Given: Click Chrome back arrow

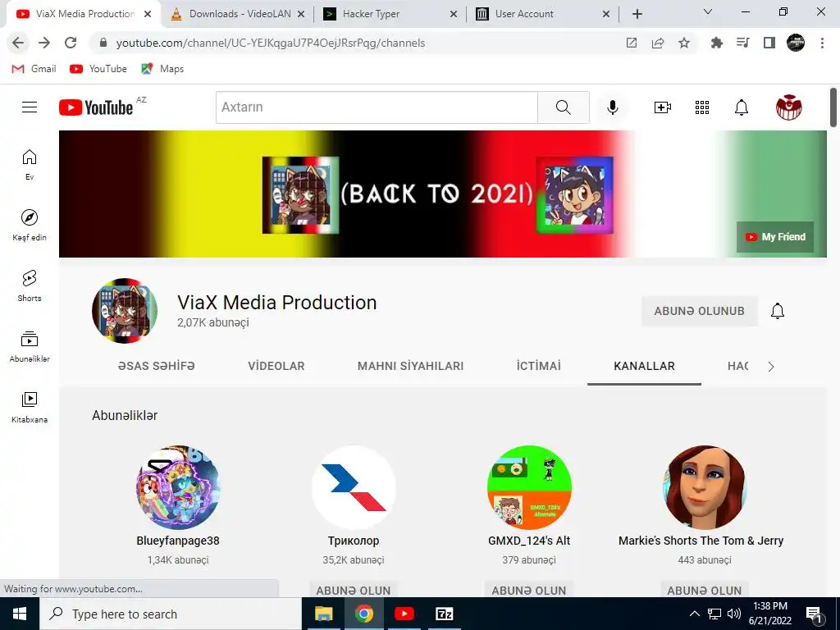Looking at the screenshot, I should (18, 43).
